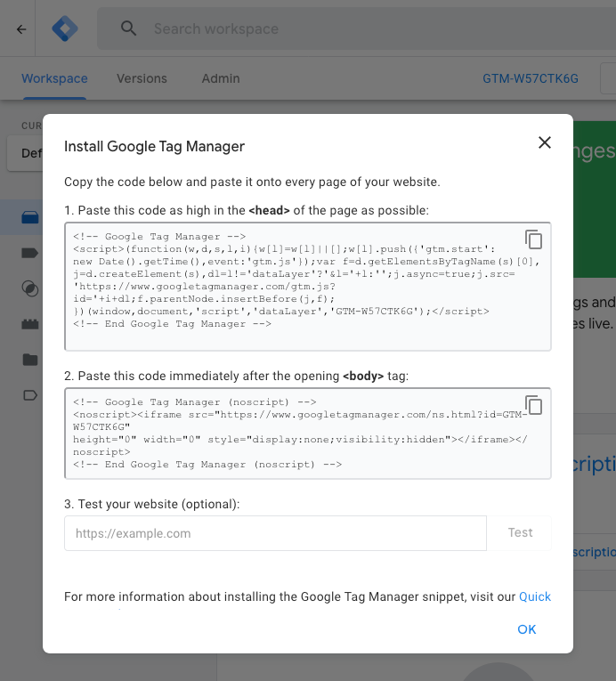Open Overview in the sidebar

pos(30,217)
